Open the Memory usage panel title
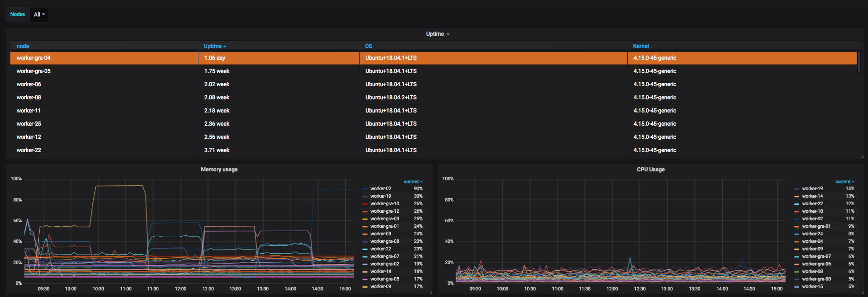This screenshot has height=297, width=868. 219,169
